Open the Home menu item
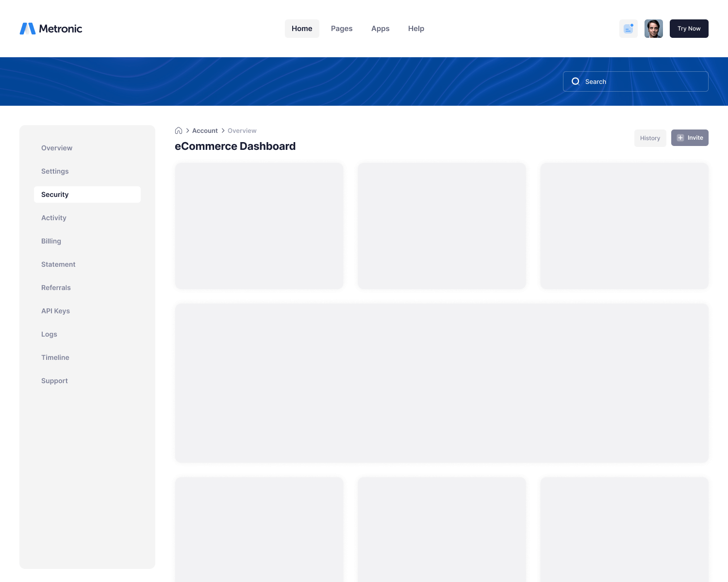Screen dimensions: 728x582 point(302,29)
